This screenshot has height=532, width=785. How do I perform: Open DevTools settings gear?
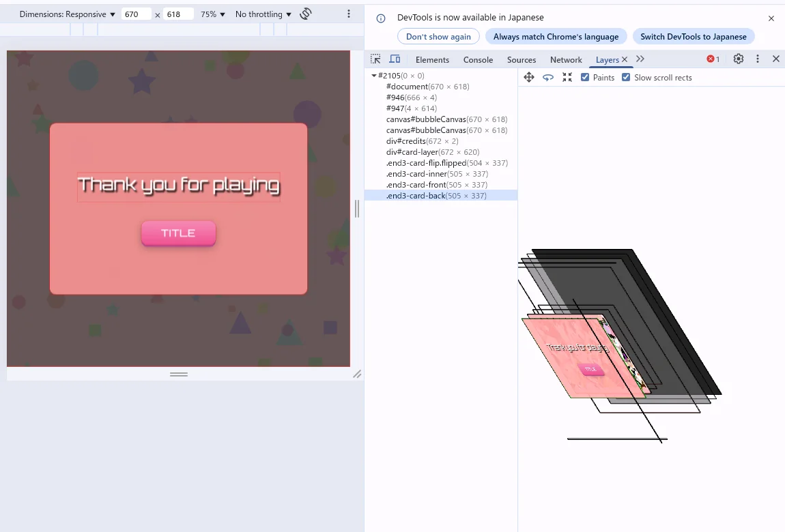point(739,59)
